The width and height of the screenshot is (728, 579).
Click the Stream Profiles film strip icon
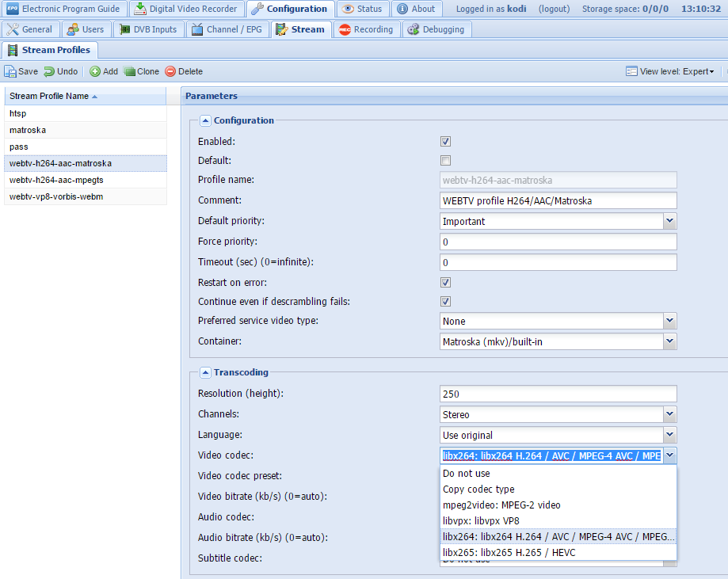pyautogui.click(x=13, y=50)
